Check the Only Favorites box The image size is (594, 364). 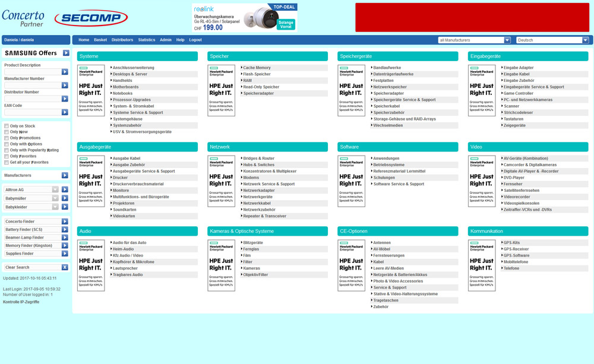coord(7,156)
